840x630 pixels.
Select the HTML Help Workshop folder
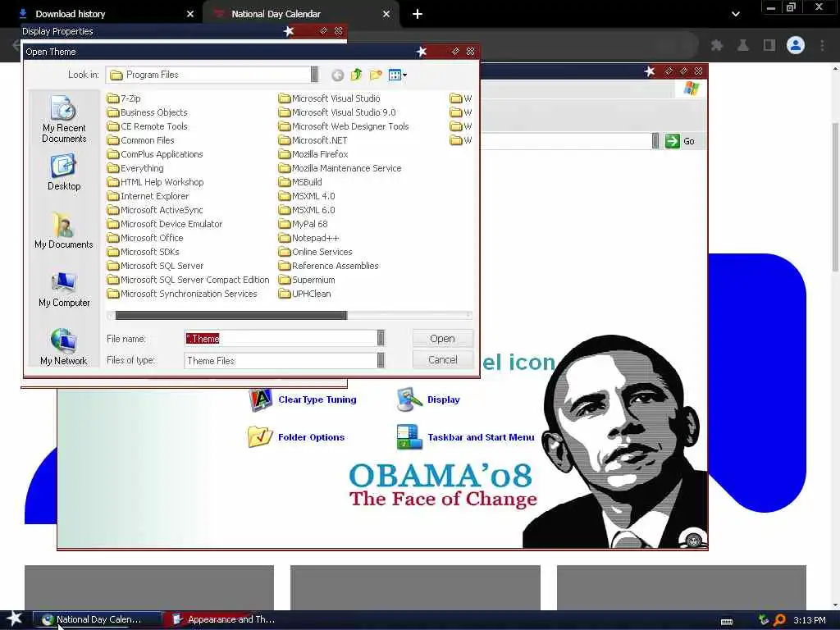point(155,182)
